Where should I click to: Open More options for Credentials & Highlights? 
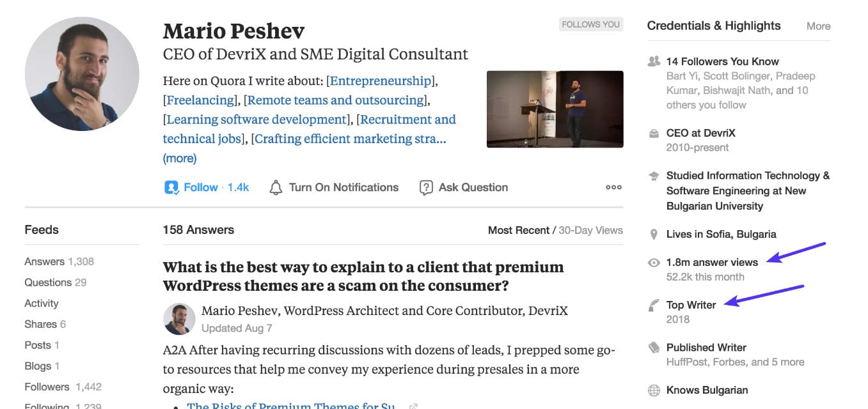[818, 26]
